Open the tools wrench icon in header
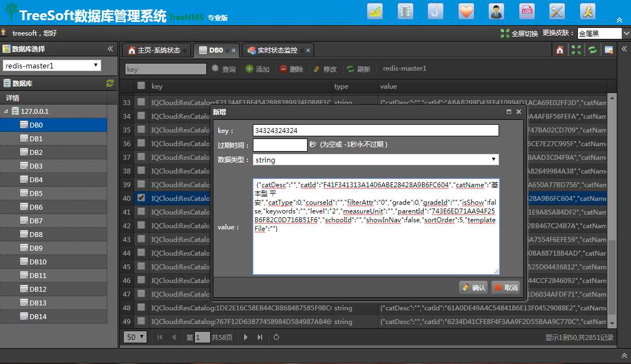 557,11
